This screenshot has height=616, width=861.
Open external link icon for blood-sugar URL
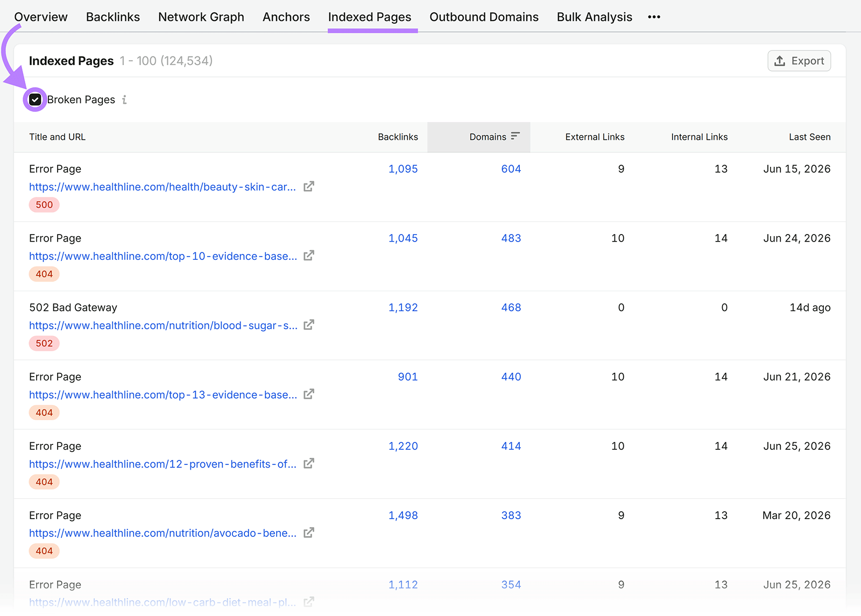pos(309,325)
